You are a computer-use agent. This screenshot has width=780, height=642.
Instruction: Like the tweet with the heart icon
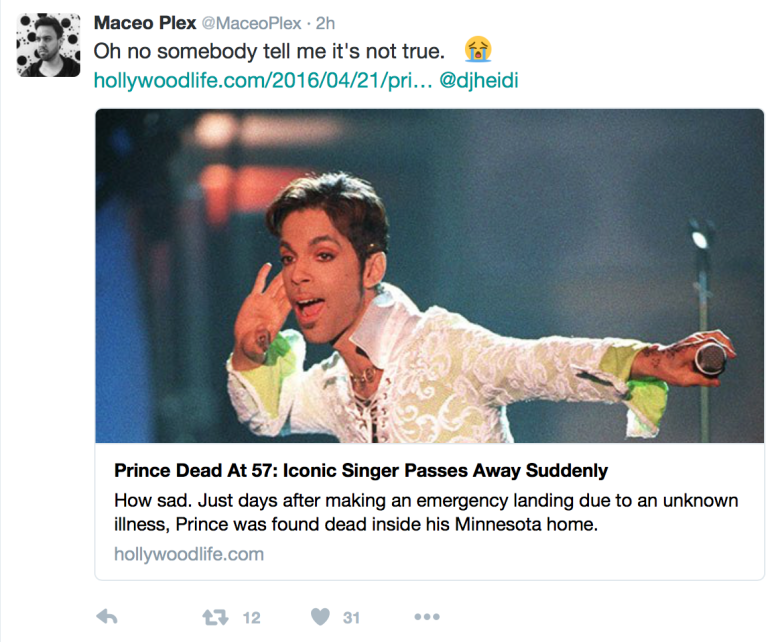pyautogui.click(x=318, y=617)
